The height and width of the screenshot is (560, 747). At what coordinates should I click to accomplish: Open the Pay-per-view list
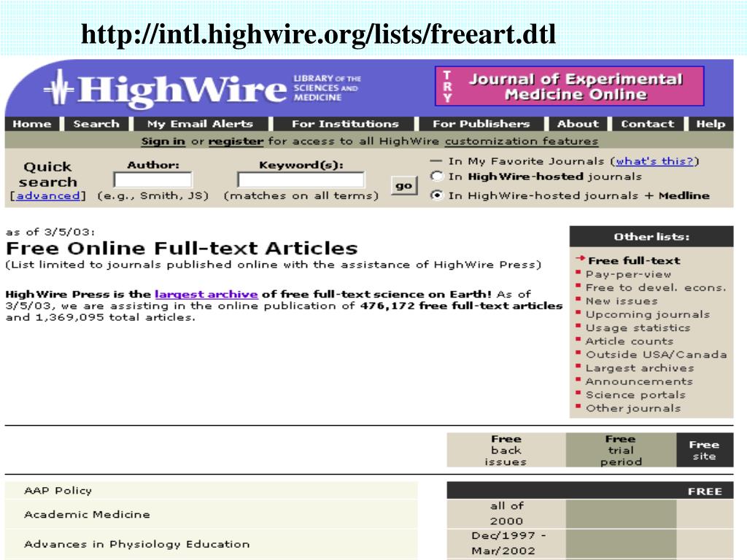(x=628, y=274)
